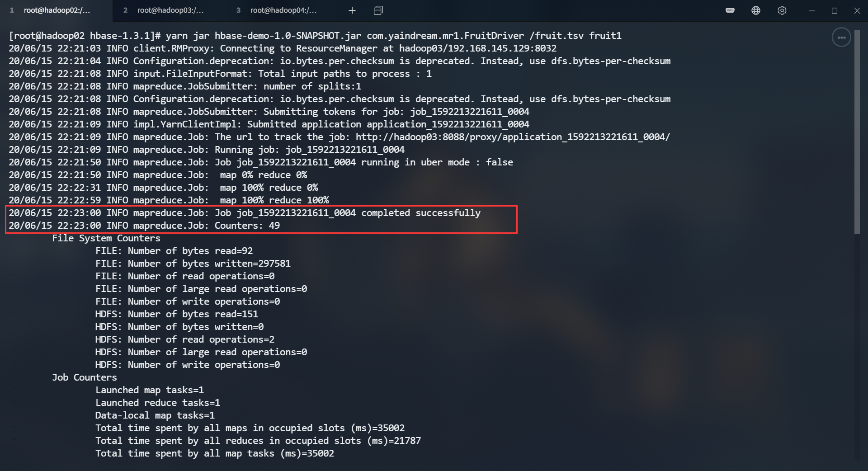Viewport: 868px width, 471px height.
Task: Click the circular three-dots more button
Action: pyautogui.click(x=841, y=38)
